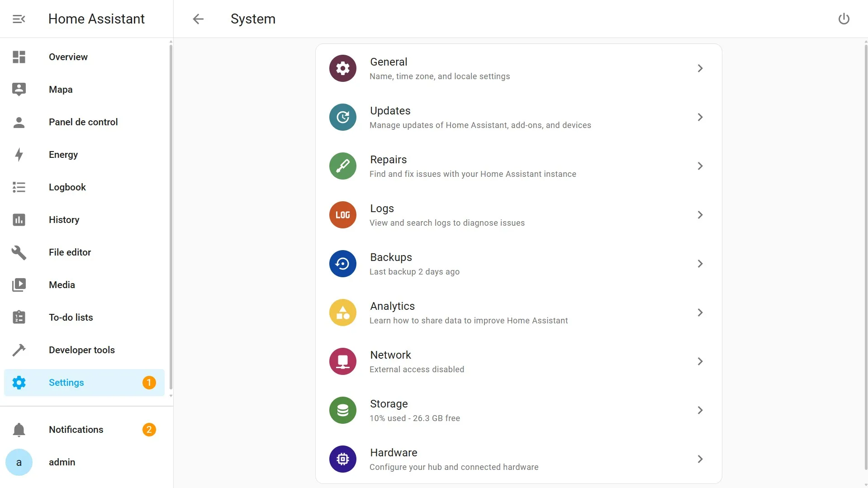Click the Hardware chip icon

343,459
